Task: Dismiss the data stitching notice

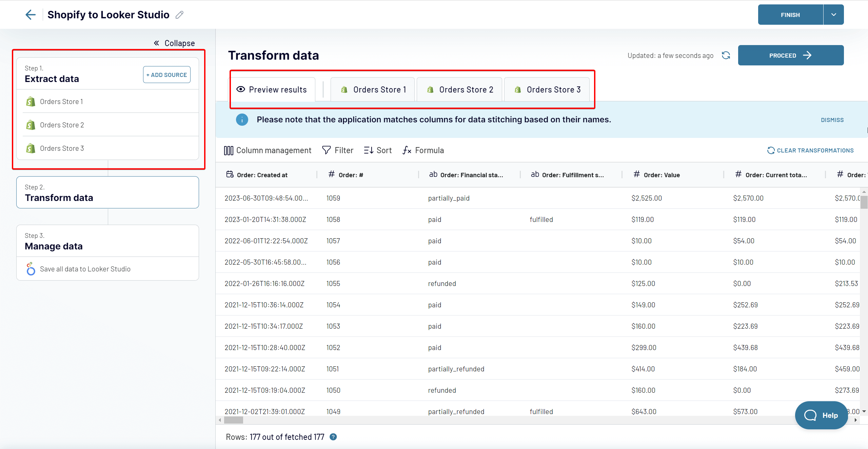Action: [832, 120]
